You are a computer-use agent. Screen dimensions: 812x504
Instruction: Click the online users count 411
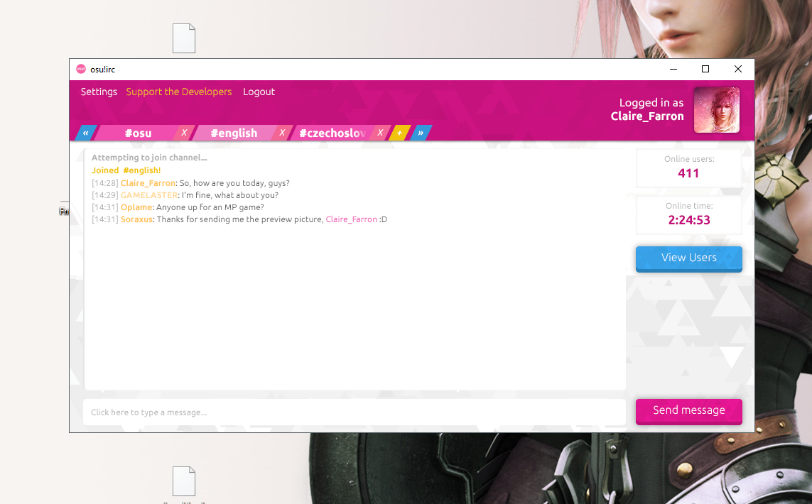pos(689,173)
